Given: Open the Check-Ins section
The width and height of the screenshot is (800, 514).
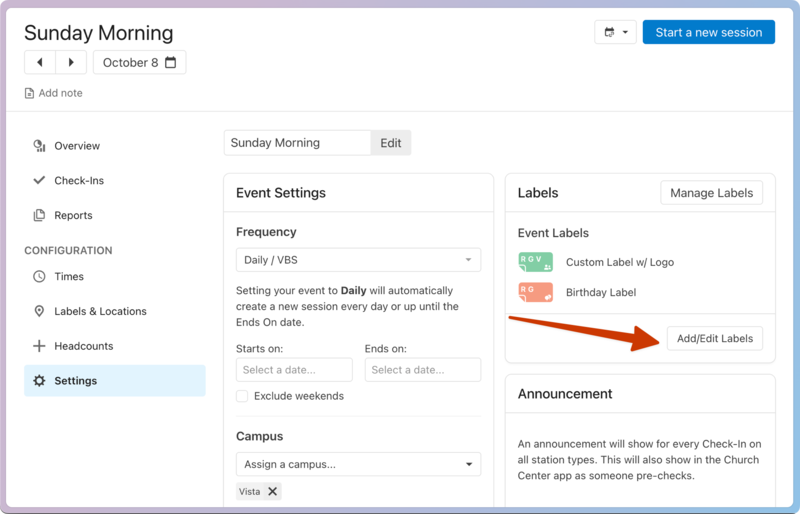Looking at the screenshot, I should click(x=79, y=181).
